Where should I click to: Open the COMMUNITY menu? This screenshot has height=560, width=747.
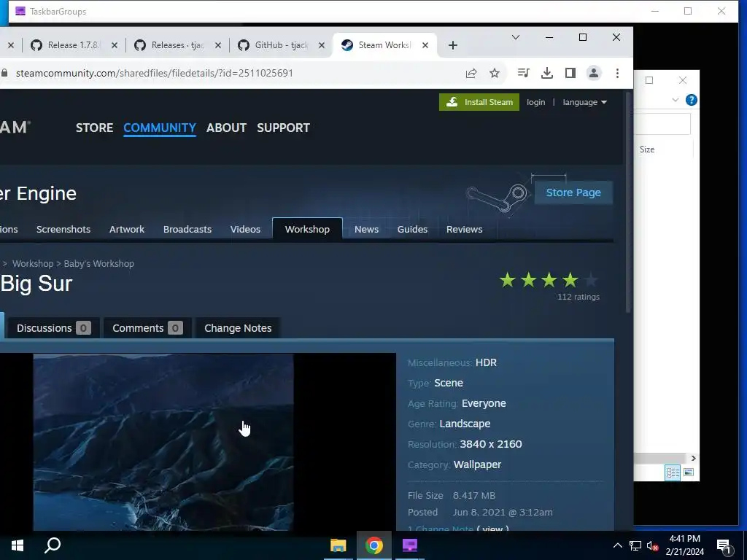coord(160,128)
